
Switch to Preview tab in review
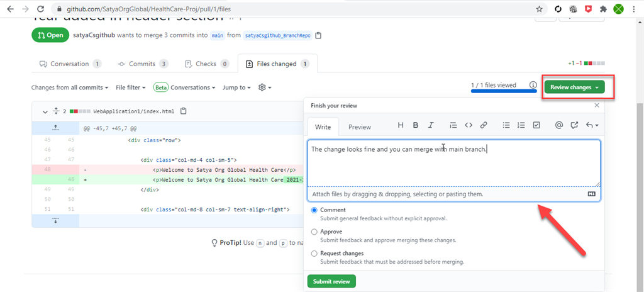360,126
